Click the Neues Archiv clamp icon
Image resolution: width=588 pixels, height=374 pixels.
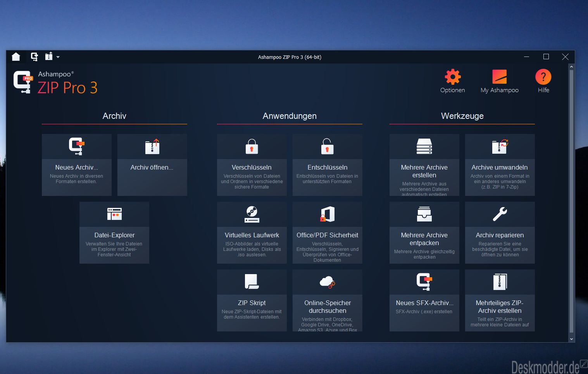click(x=77, y=146)
